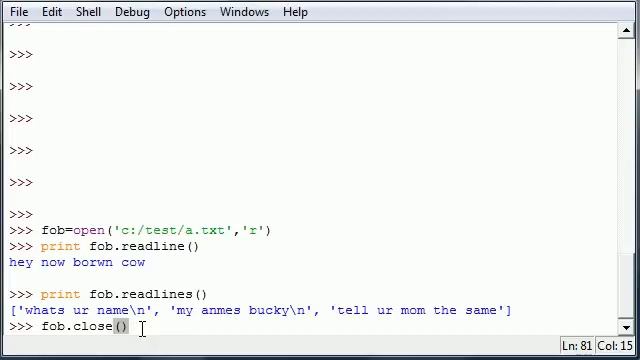This screenshot has width=640, height=360.
Task: Click 'my anmes bucky\n' string in output
Action: point(240,310)
